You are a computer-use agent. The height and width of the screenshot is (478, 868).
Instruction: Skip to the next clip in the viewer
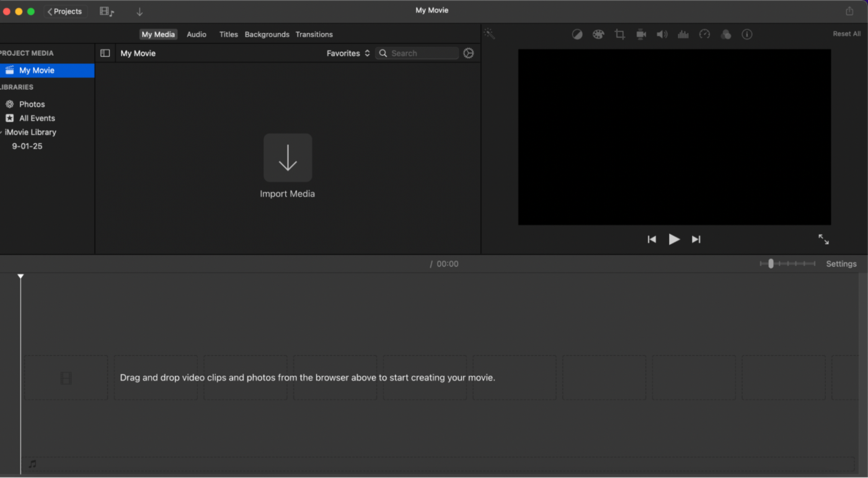[696, 239]
